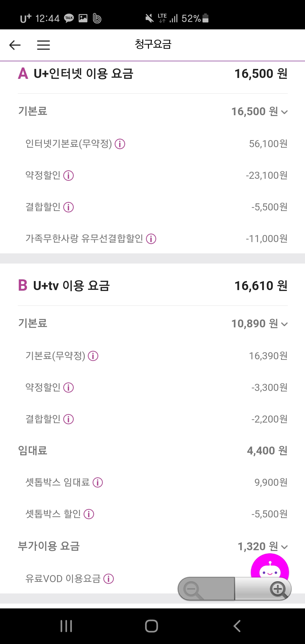Show info for 기본료(무약정) under U+tv
This screenshot has height=644, width=305.
click(x=93, y=356)
